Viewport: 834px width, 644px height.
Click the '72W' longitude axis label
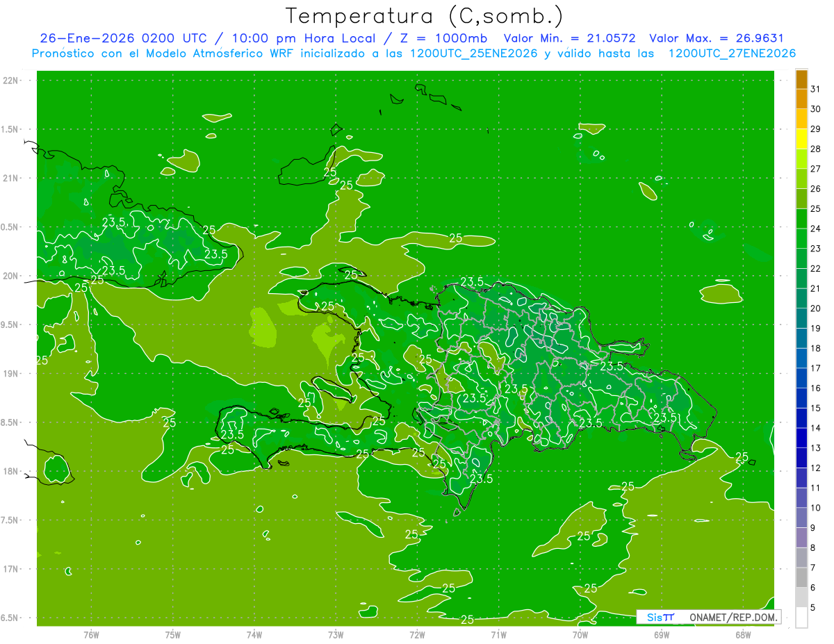(417, 634)
